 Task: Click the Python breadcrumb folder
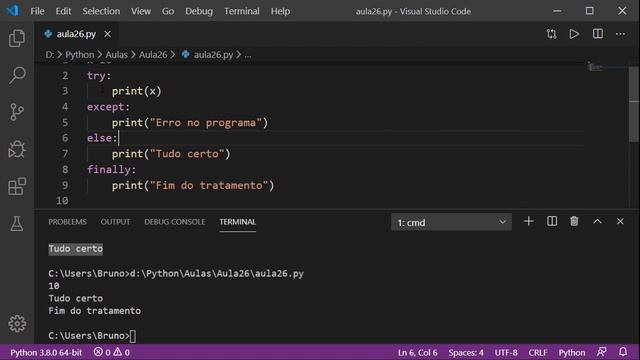pyautogui.click(x=80, y=55)
